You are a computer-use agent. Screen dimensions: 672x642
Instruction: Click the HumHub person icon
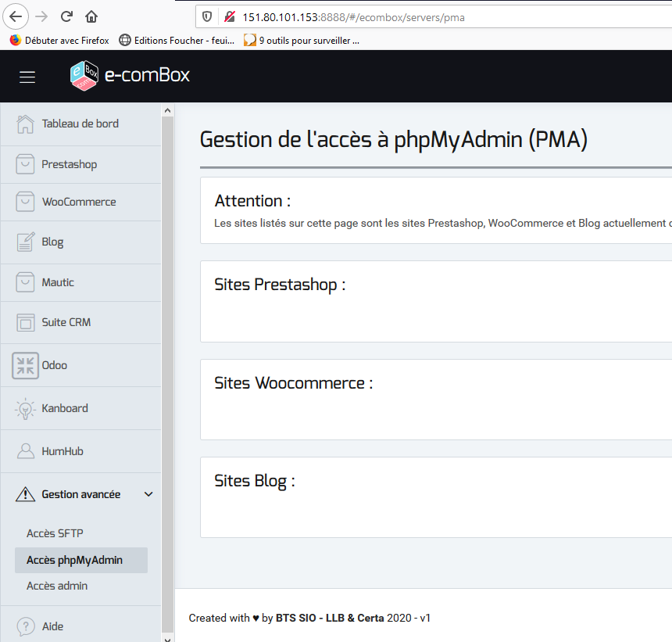click(25, 451)
